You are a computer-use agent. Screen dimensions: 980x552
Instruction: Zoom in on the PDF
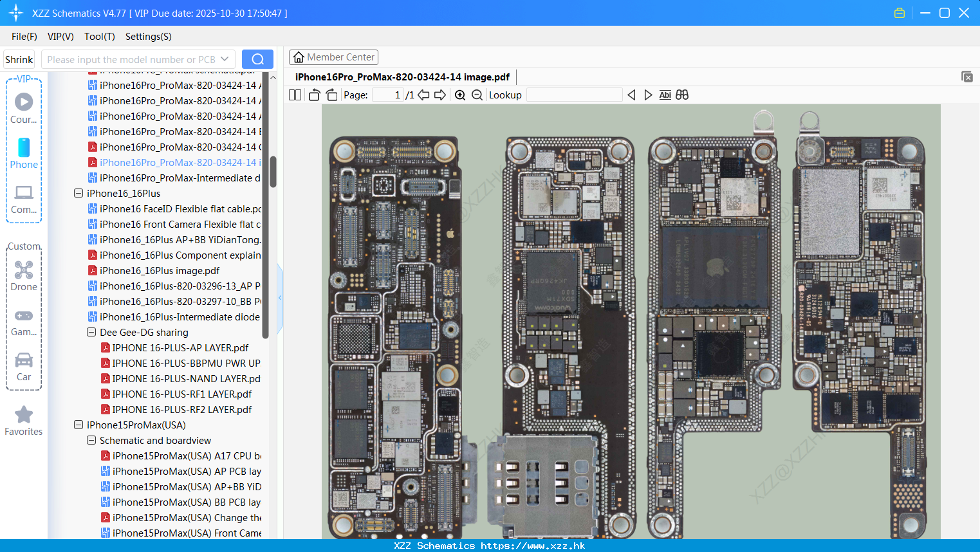[x=460, y=95]
